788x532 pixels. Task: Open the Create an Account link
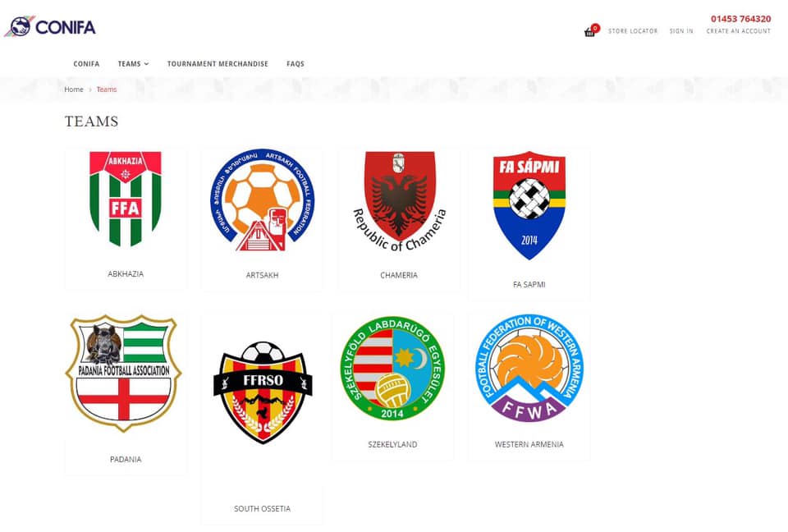(x=738, y=31)
